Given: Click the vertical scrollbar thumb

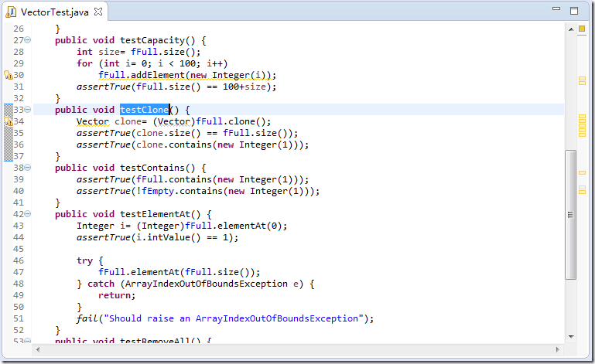Looking at the screenshot, I should pos(570,215).
